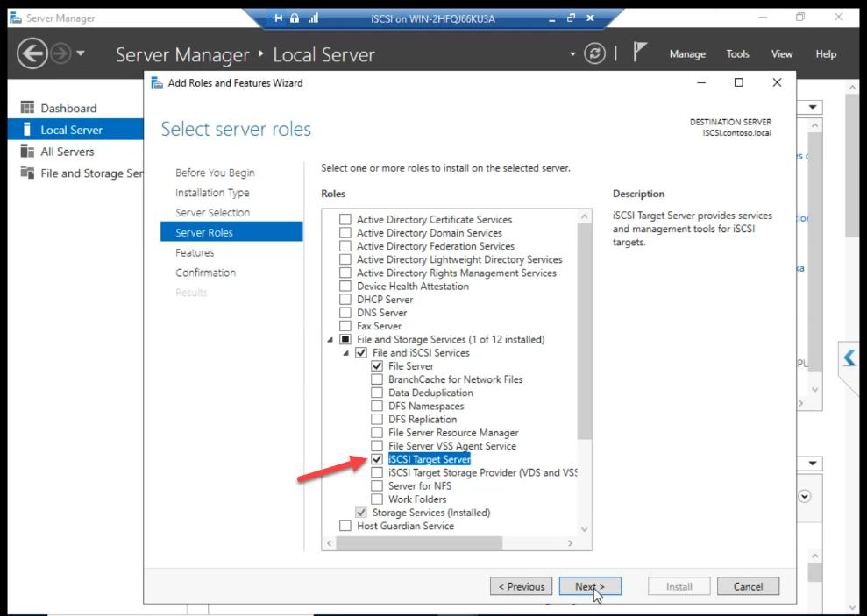Image resolution: width=867 pixels, height=616 pixels.
Task: Collapse File and Storage Services tree node
Action: [330, 340]
